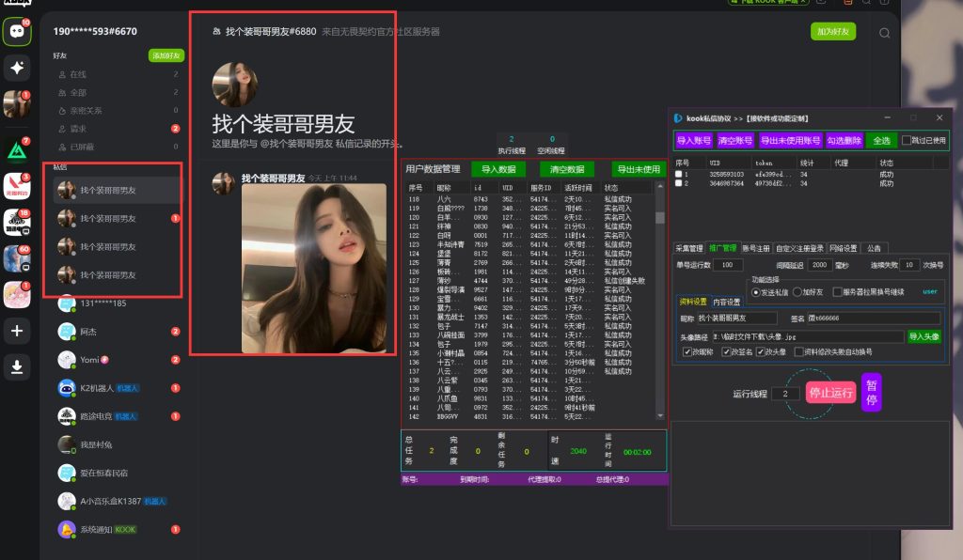
Task: Switch to the 内容设置 tab
Action: click(725, 303)
